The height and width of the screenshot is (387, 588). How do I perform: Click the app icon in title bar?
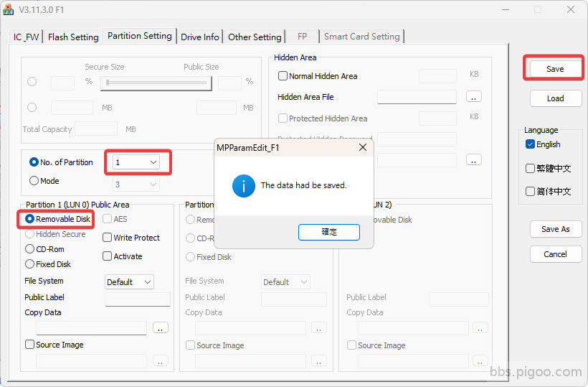9,9
